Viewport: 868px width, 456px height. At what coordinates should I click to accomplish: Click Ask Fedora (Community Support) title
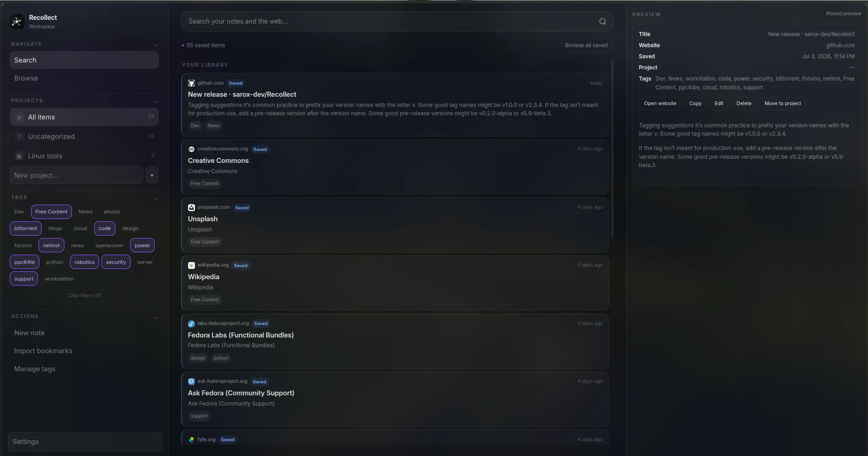tap(241, 393)
